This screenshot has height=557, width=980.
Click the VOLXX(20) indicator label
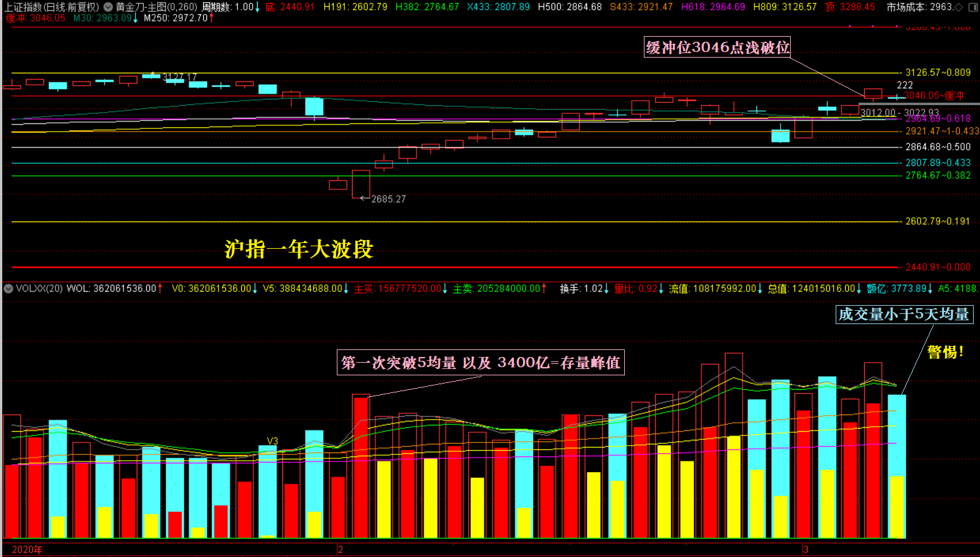click(x=39, y=289)
